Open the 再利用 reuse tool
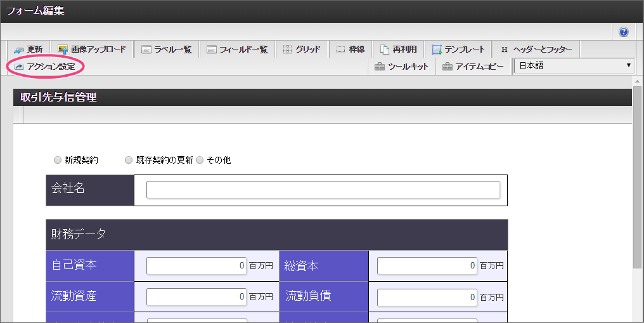 (398, 49)
